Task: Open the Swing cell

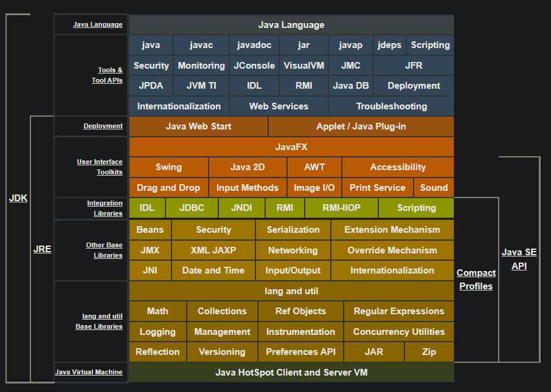Action: pyautogui.click(x=168, y=167)
